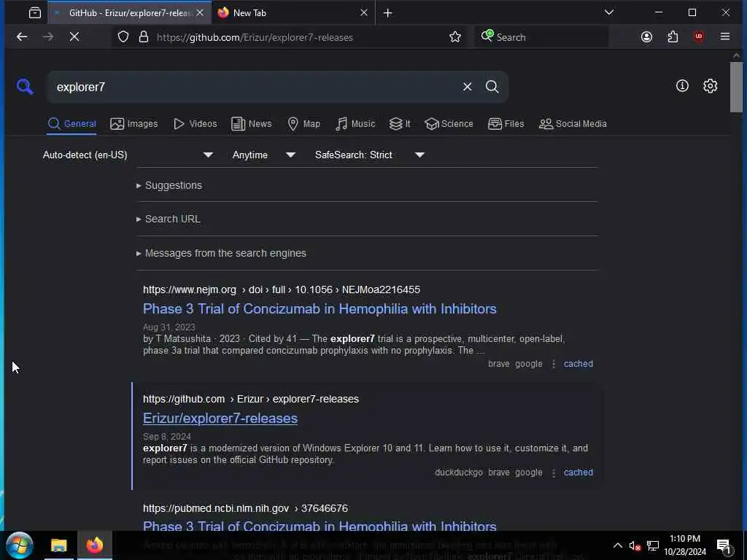Open cached link for explorer7-releases result
The height and width of the screenshot is (560, 747).
(578, 472)
